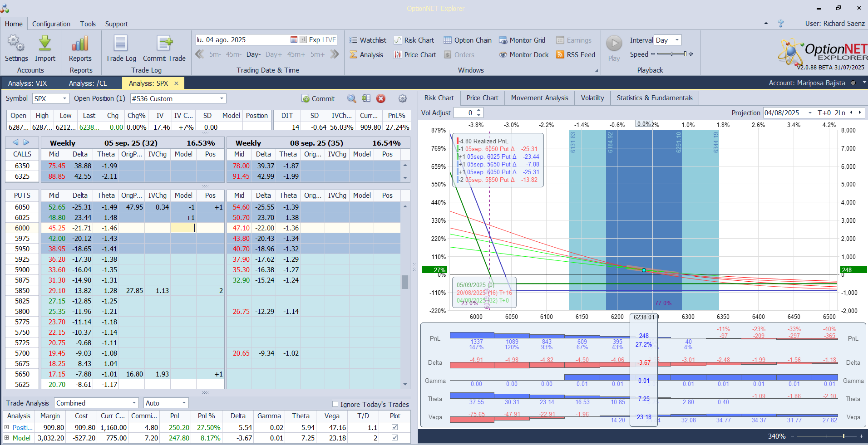Screen dimensions: 868x445
Task: Open the Configuration ribbon tab
Action: tap(51, 24)
